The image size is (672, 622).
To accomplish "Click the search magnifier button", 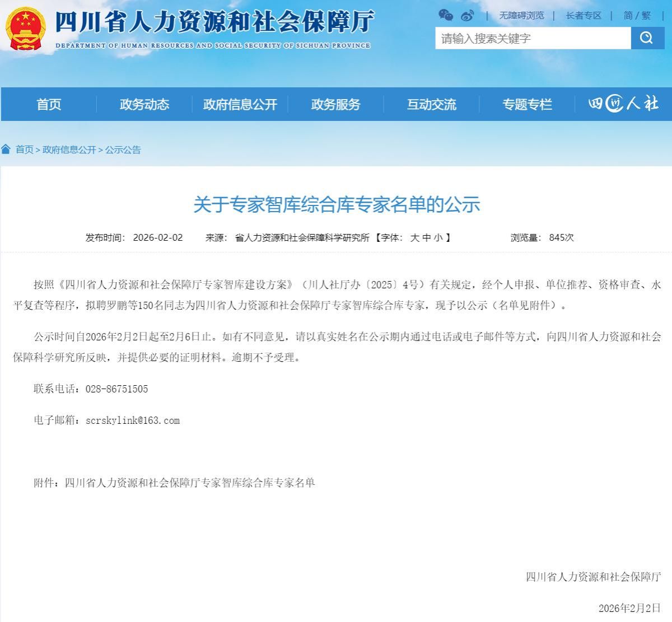I will [647, 38].
